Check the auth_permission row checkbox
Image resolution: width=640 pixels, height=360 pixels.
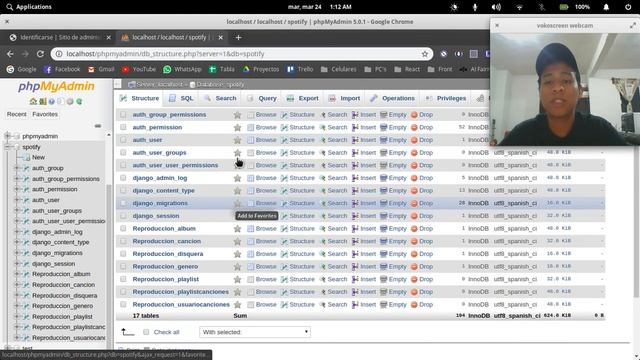[123, 127]
